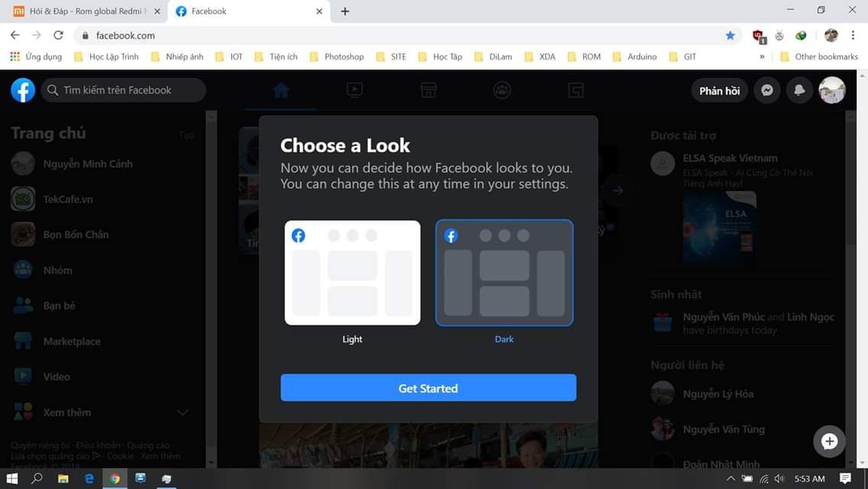Screen dimensions: 868x489
Task: Click the new message plus button
Action: (x=829, y=442)
